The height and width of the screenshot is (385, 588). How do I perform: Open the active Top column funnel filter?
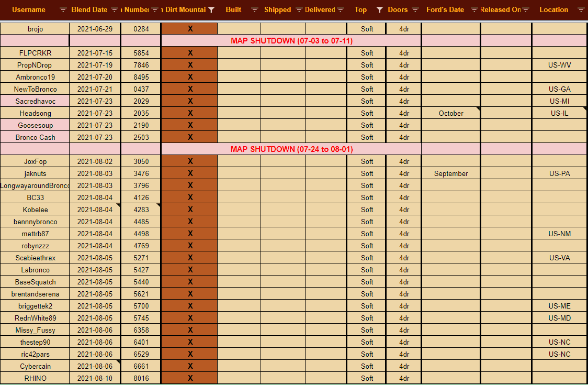[379, 10]
